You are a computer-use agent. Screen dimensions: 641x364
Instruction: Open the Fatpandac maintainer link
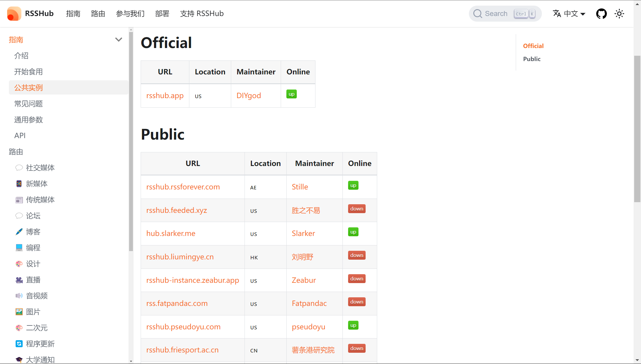309,304
